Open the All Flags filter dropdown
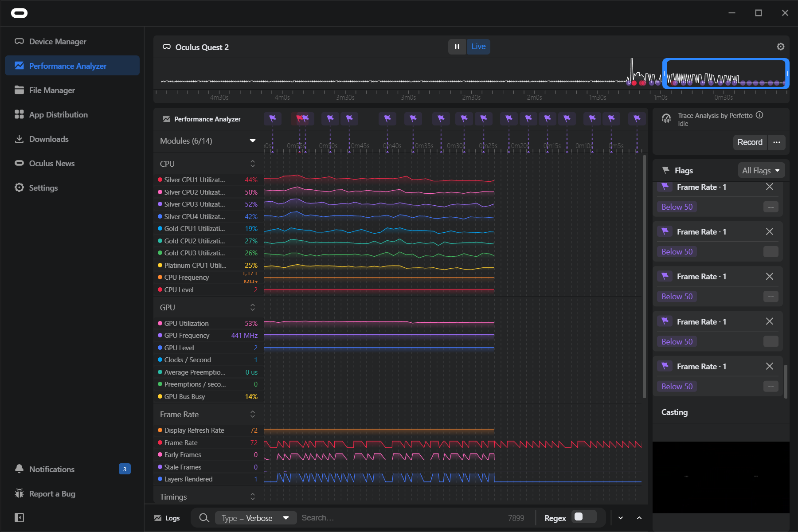798x532 pixels. pos(761,171)
